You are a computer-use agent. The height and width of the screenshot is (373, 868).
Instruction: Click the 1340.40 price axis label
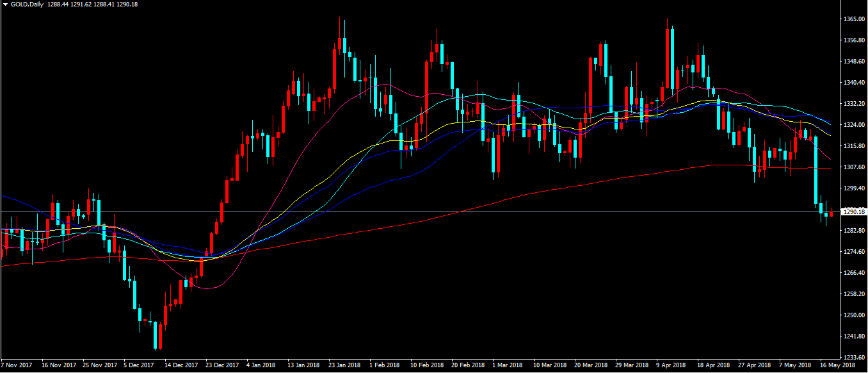click(854, 83)
